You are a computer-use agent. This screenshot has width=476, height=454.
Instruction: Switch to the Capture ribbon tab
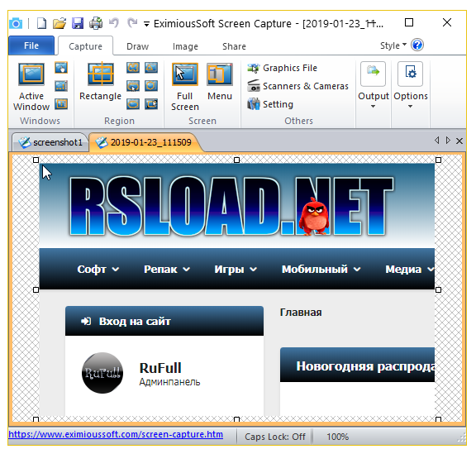[85, 46]
